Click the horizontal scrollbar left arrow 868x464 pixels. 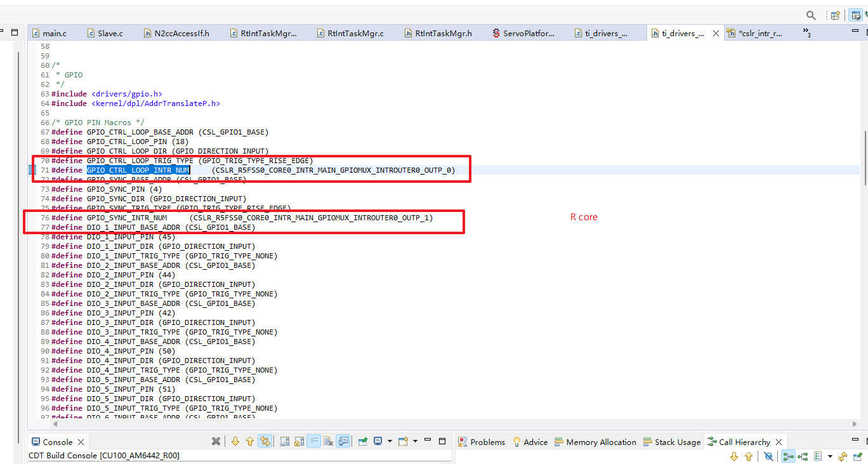click(x=55, y=423)
